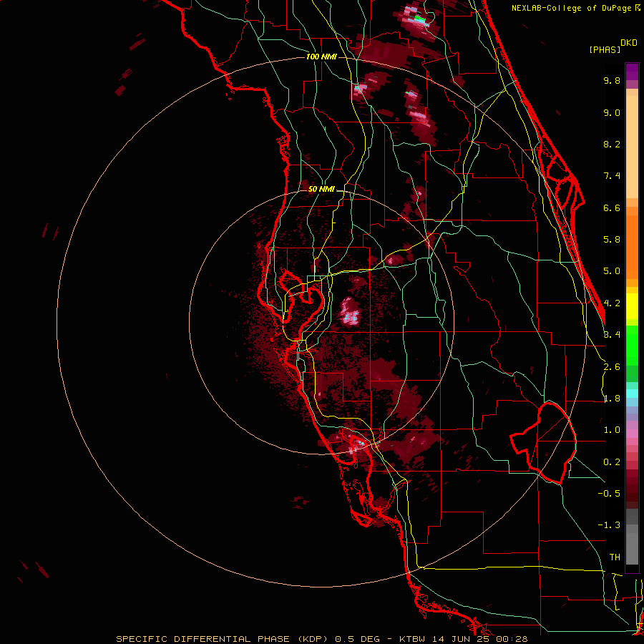
Task: Pick the bright green band on the color scale
Action: tap(632, 345)
